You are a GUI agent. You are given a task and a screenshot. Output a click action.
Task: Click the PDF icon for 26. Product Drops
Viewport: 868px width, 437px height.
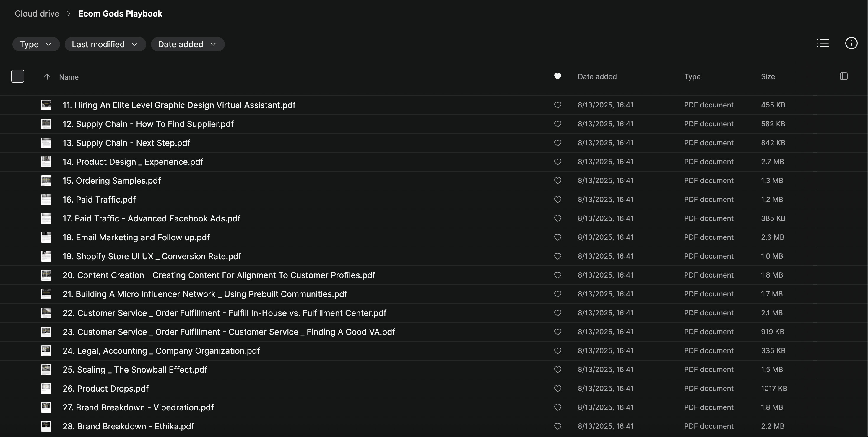point(46,389)
